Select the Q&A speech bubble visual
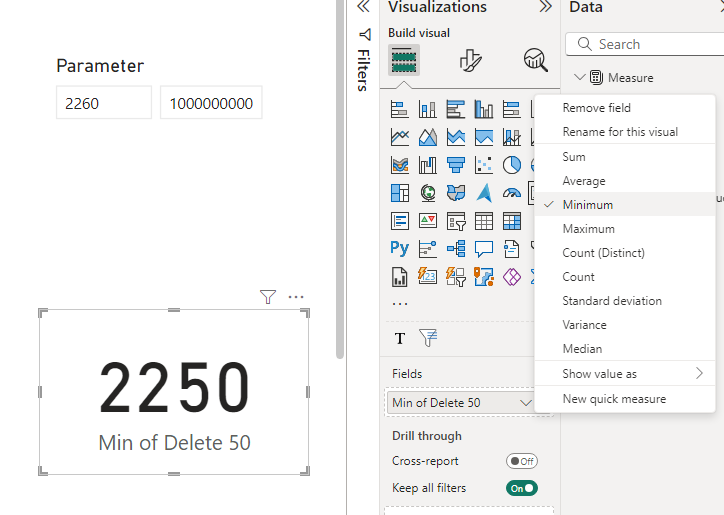 coord(484,249)
